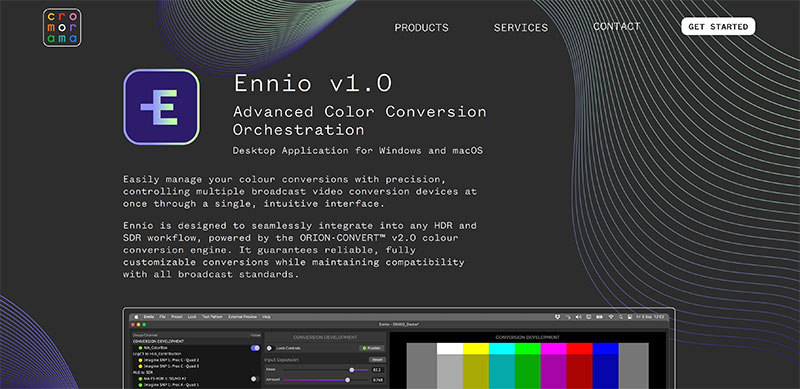Click the volume icon in the mac menu bar

point(578,317)
